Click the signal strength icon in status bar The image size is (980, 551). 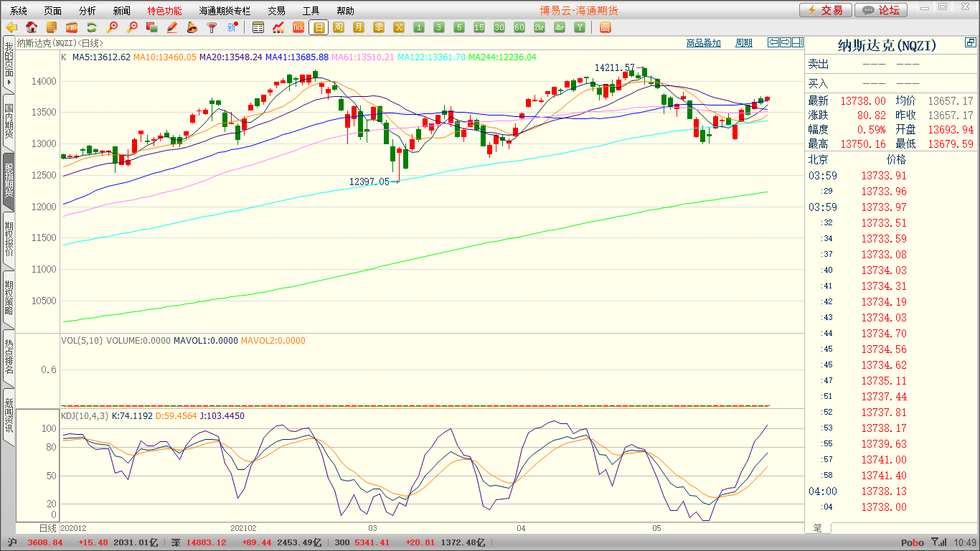pos(938,542)
